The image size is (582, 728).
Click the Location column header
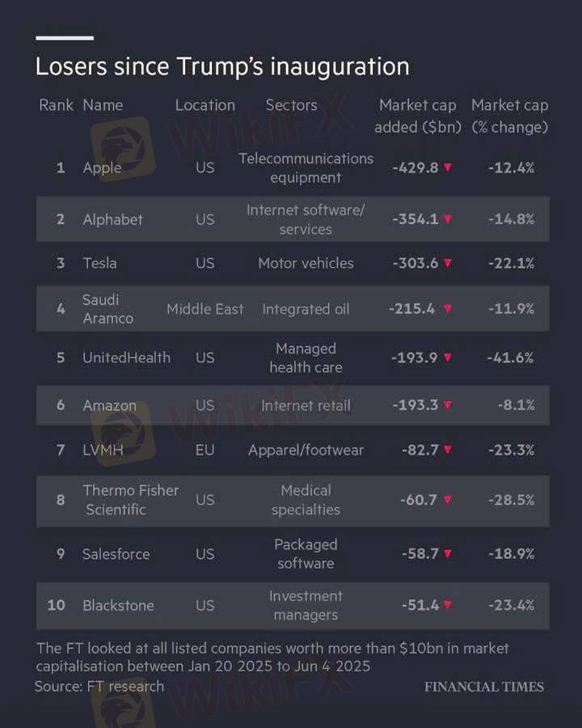(x=205, y=105)
